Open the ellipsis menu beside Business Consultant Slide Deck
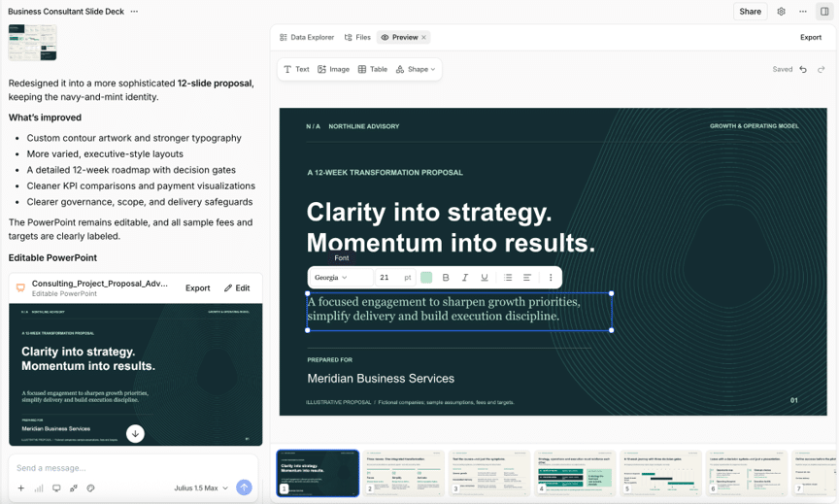This screenshot has width=839, height=504. click(x=134, y=12)
